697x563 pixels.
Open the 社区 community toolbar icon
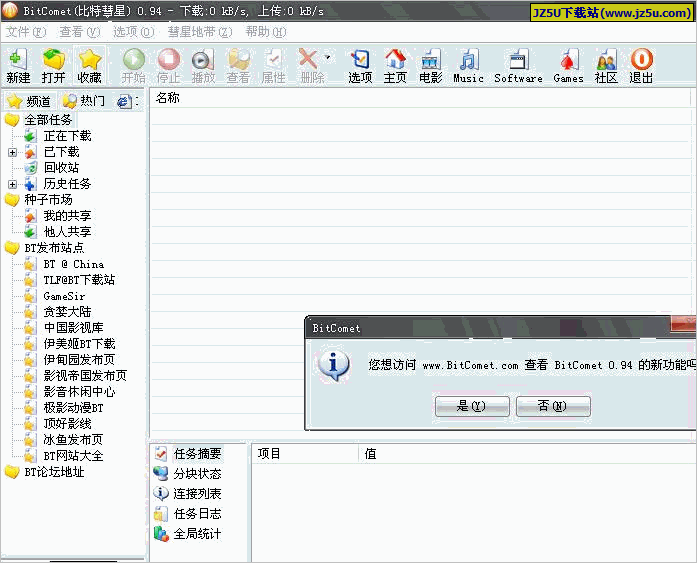(x=606, y=66)
